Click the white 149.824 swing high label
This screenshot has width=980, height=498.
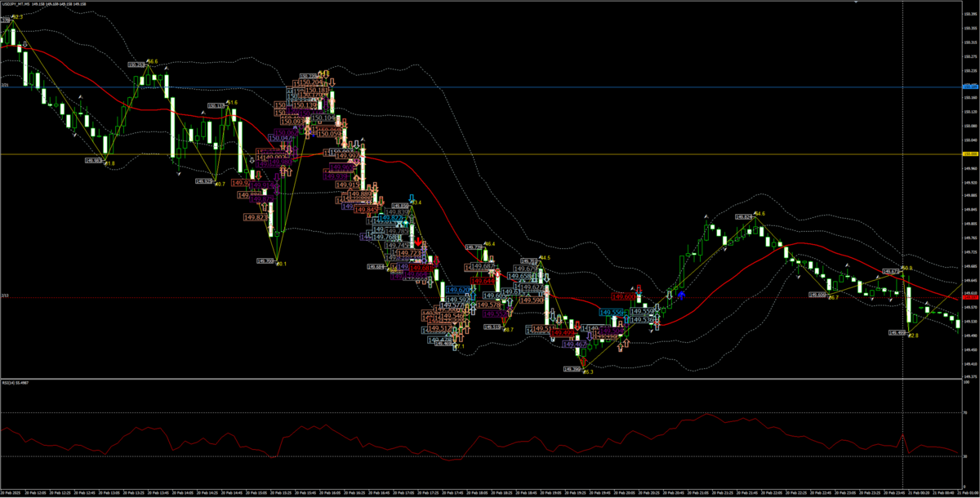click(743, 216)
